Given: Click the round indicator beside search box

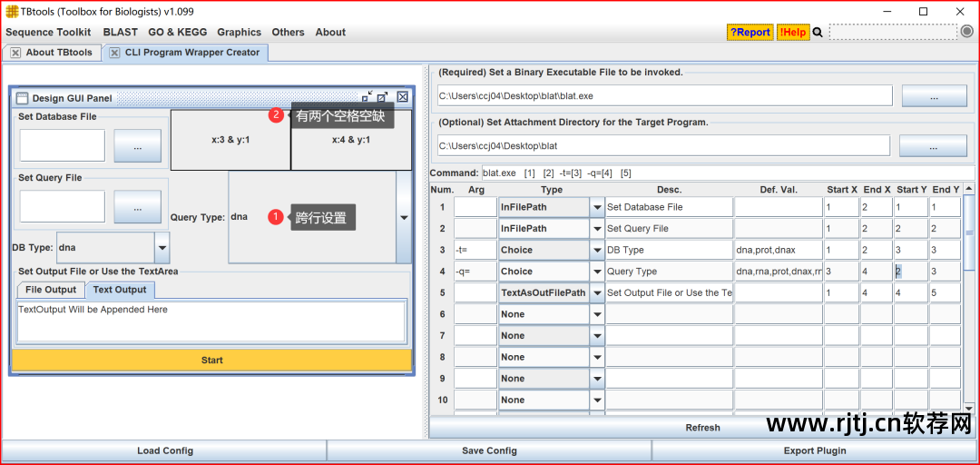Looking at the screenshot, I should [966, 32].
